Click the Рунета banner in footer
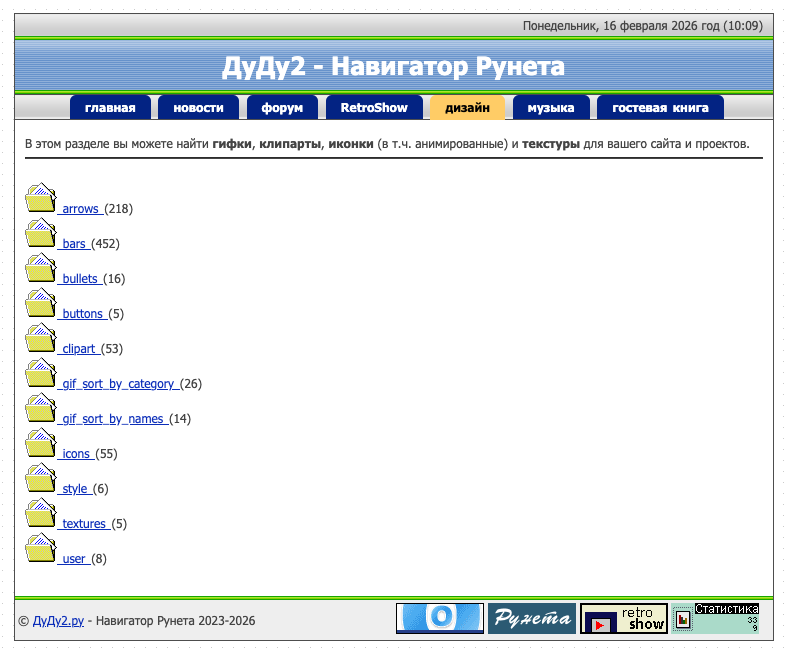 coord(531,618)
